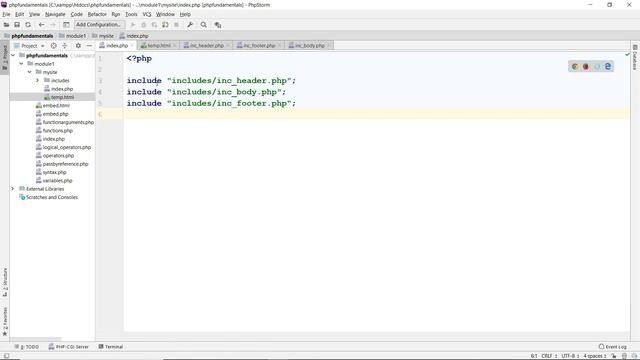Image resolution: width=640 pixels, height=360 pixels.
Task: Click the Collapse All icon in Project panel
Action: coord(64,46)
